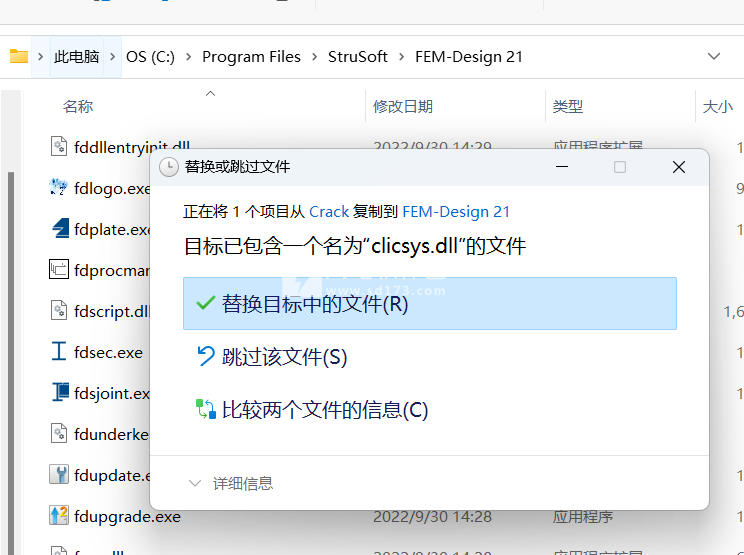The image size is (744, 555).
Task: Select fdupgrade.exe file name
Action: click(x=127, y=517)
